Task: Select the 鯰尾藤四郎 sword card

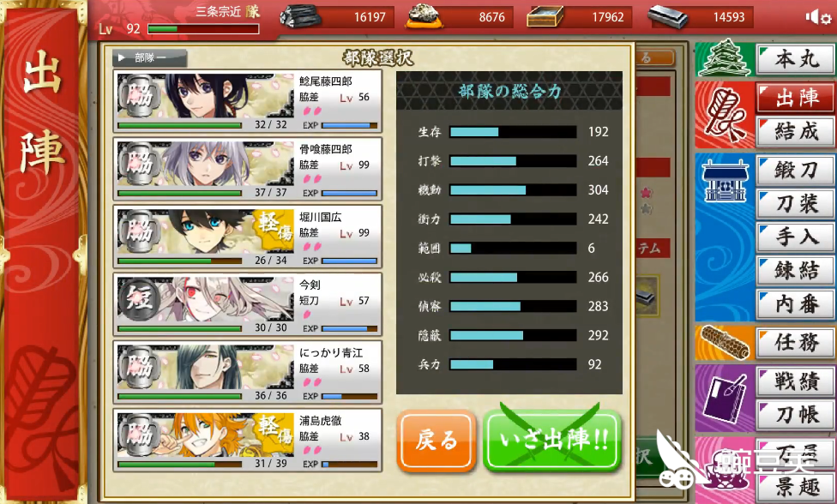Action: (248, 101)
